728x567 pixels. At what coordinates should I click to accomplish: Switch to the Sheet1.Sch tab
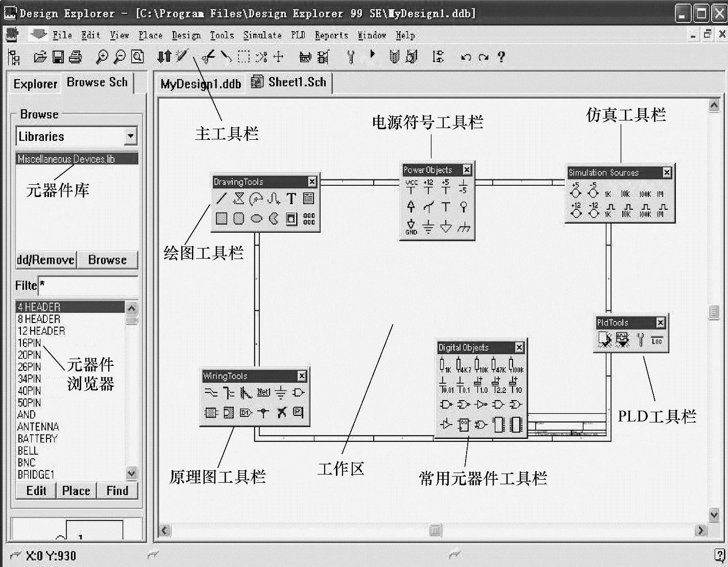(290, 82)
